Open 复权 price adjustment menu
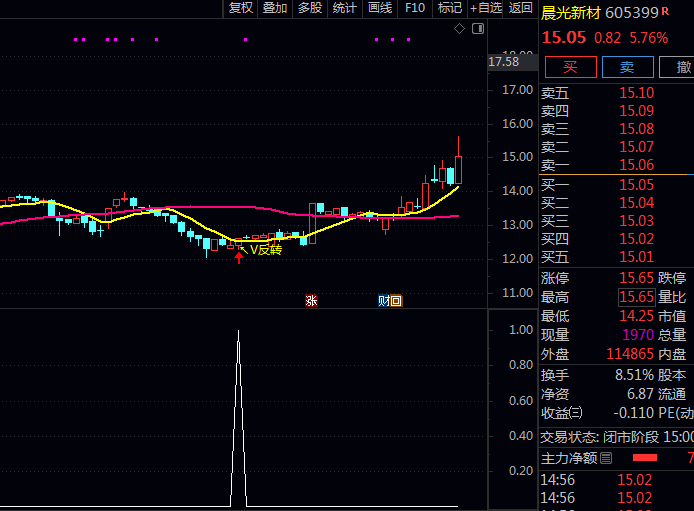This screenshot has width=694, height=511. (x=240, y=8)
